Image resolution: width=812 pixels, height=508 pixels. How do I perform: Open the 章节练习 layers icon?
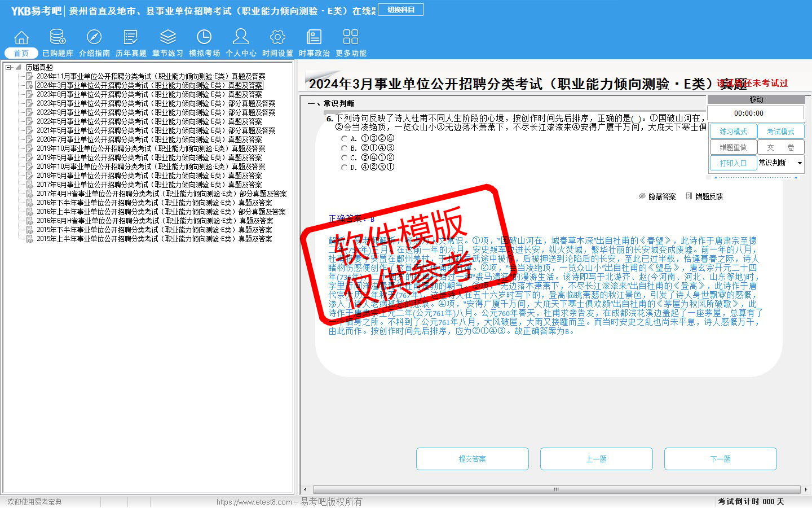pyautogui.click(x=167, y=37)
